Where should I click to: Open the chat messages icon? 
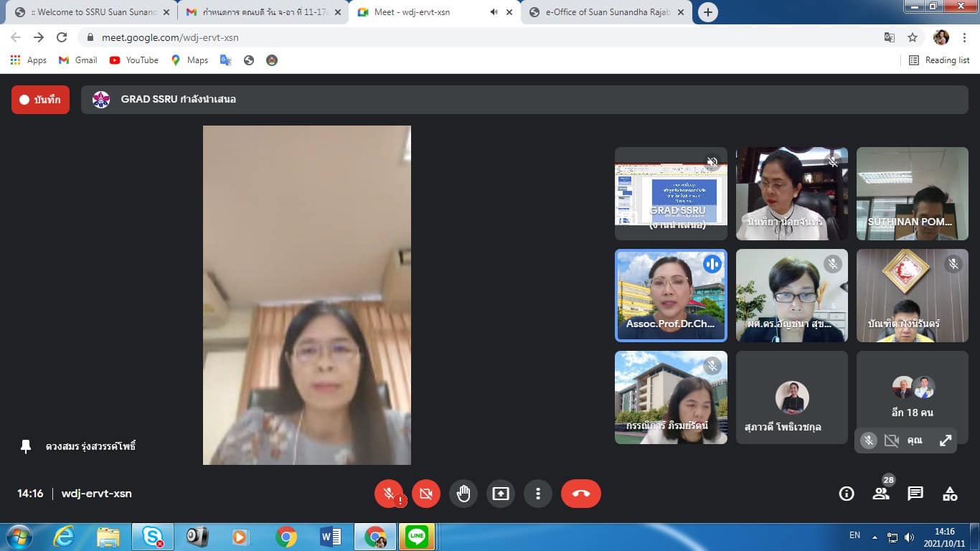coord(915,494)
